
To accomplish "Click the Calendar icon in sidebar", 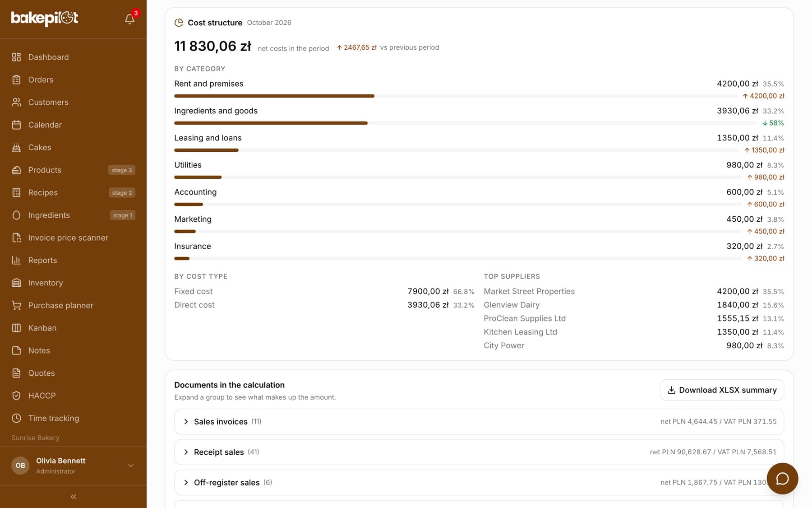I will pyautogui.click(x=17, y=125).
